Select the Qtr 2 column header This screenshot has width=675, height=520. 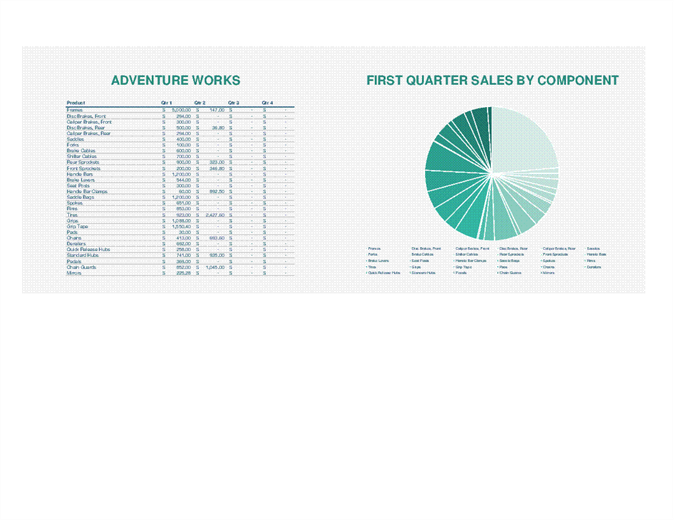point(199,103)
